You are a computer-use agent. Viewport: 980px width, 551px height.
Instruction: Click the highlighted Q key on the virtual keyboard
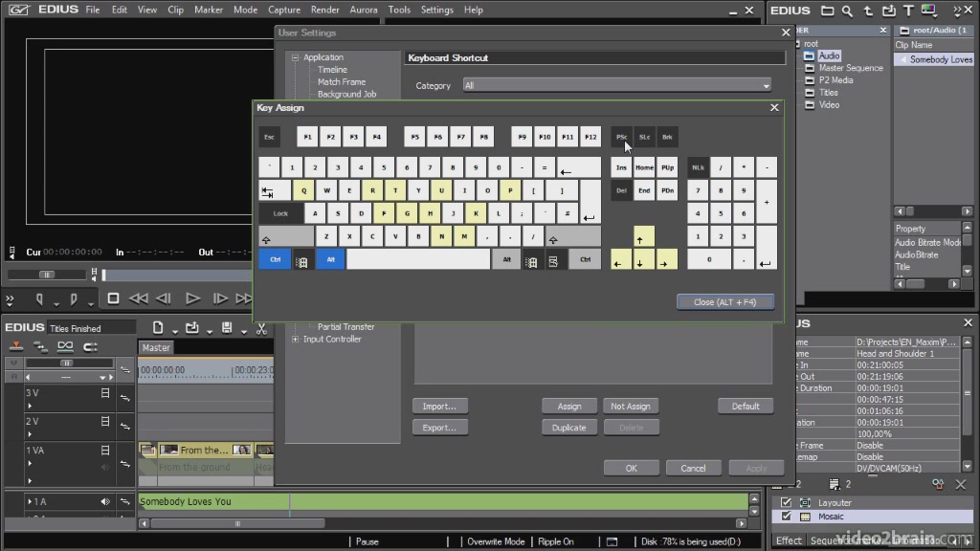coord(303,190)
